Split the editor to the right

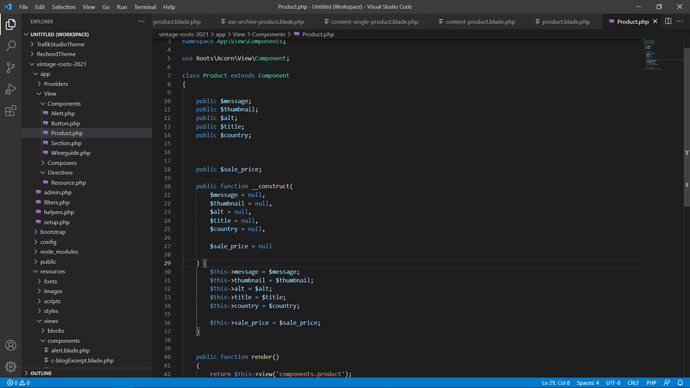668,21
